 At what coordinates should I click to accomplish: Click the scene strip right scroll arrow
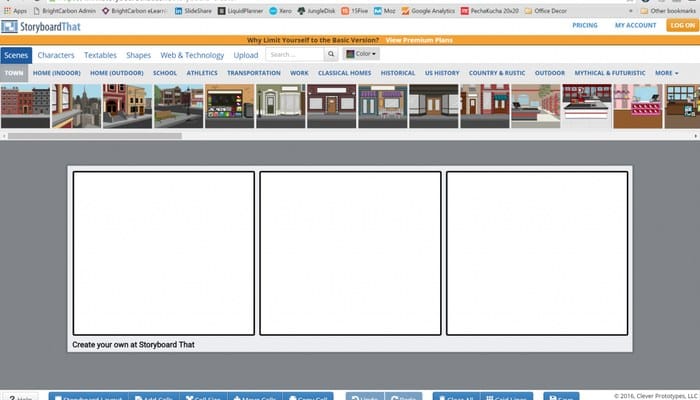(x=696, y=136)
